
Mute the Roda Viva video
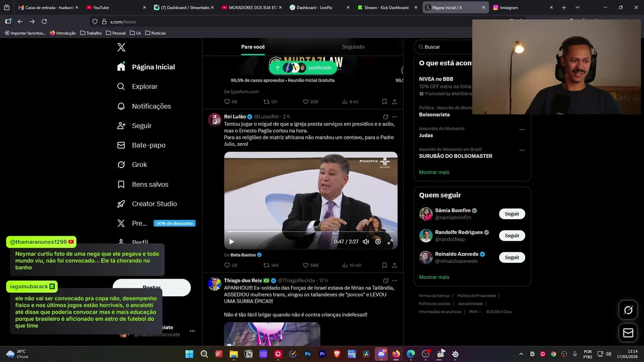(366, 242)
